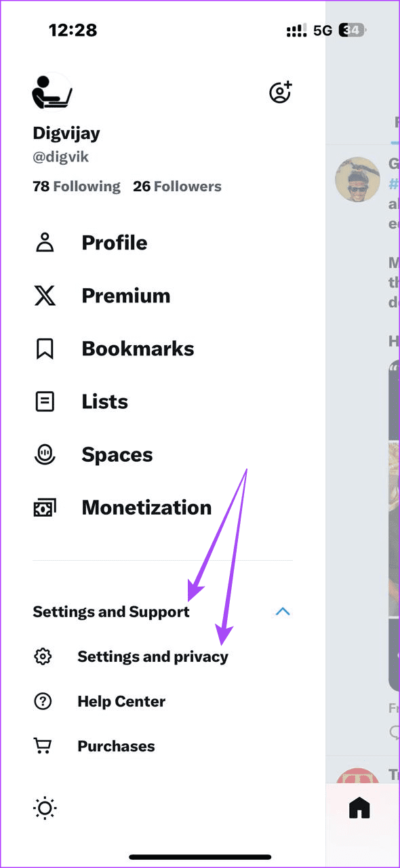Open display settings via sun icon
Image resolution: width=400 pixels, height=868 pixels.
click(44, 808)
